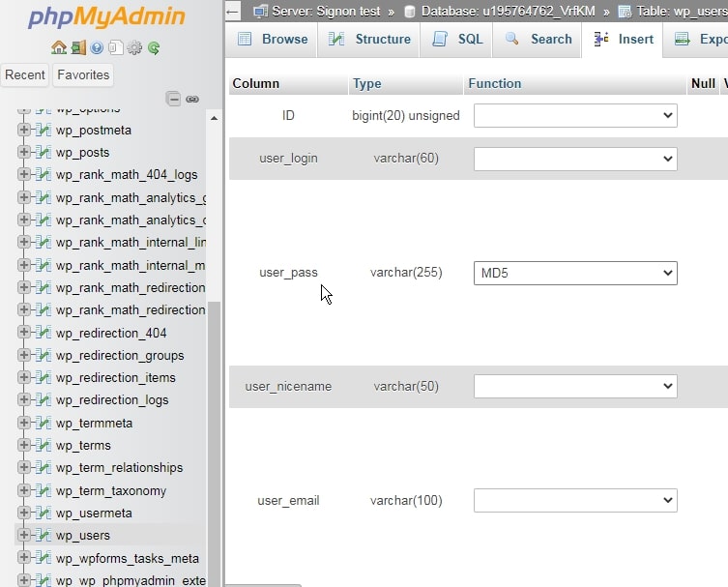Open navigation panel settings gear icon
Viewport: 728px width, 587px height.
(x=134, y=47)
